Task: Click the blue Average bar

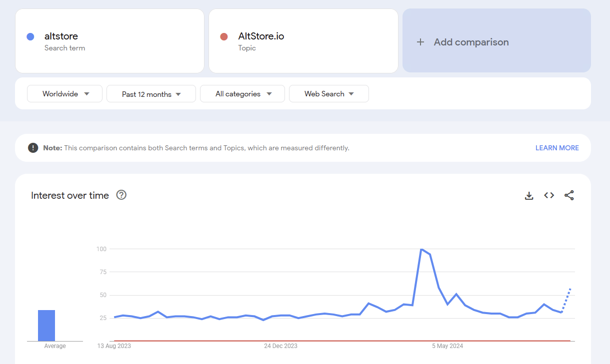Action: (46, 326)
